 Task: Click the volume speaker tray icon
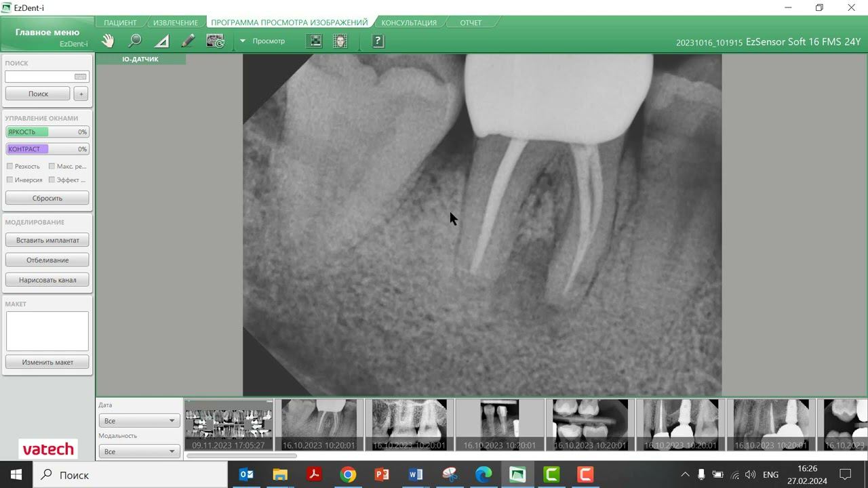750,474
